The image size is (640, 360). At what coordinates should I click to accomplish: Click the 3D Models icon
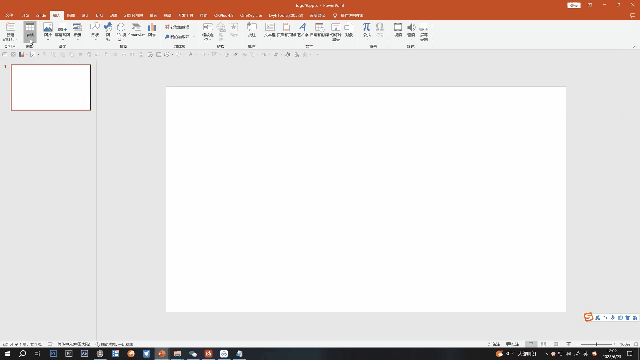click(121, 28)
